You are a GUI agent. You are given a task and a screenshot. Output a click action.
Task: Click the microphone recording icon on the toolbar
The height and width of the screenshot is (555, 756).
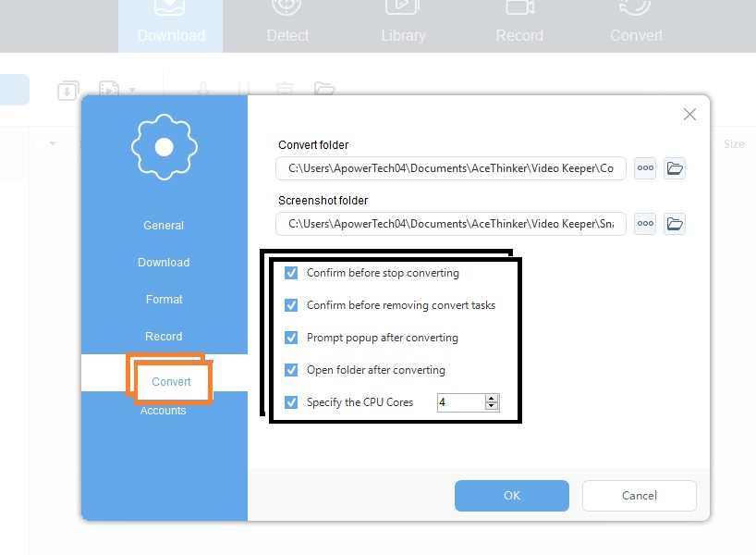(204, 89)
